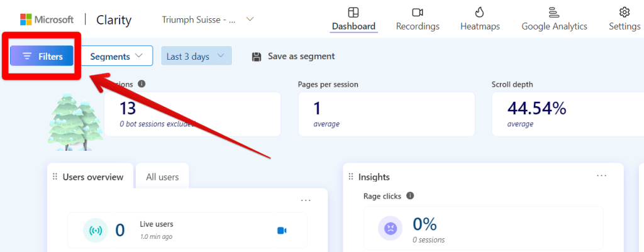
Task: Click the rage clicks angry face icon
Action: [390, 227]
